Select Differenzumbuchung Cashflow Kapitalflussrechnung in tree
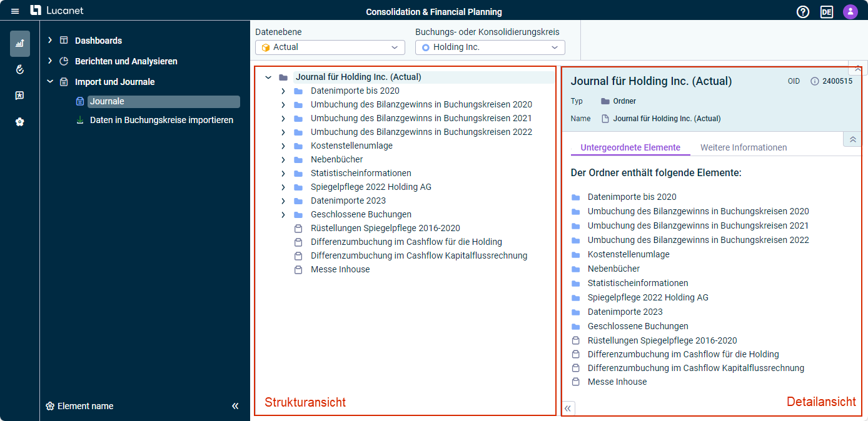Viewport: 868px width, 421px height. pos(419,256)
